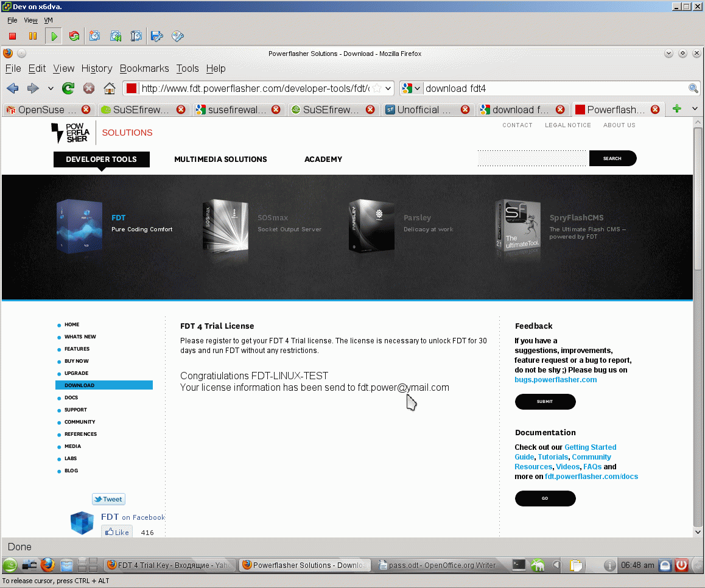This screenshot has height=588, width=705.
Task: Take a snapshot using the clock star icon
Action: (94, 36)
